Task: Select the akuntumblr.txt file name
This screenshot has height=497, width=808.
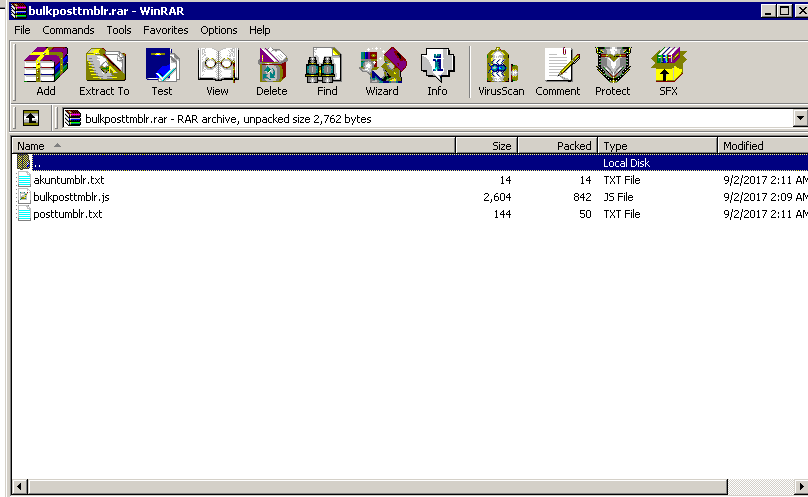Action: point(69,180)
